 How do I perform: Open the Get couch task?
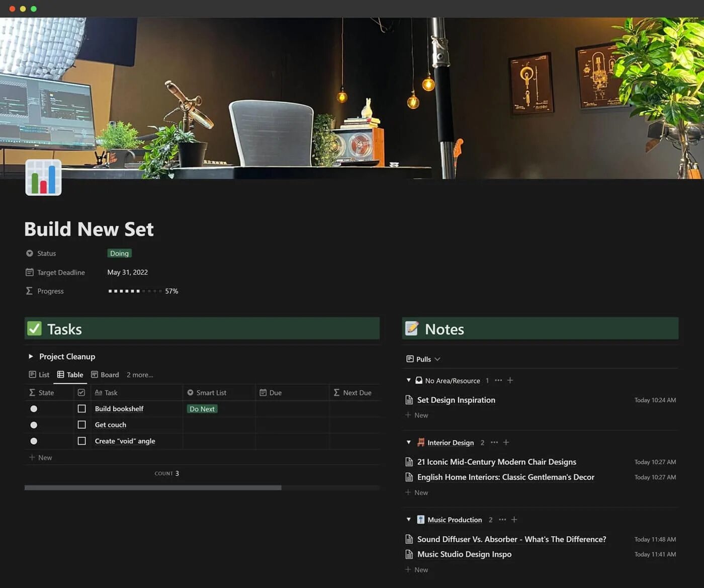click(111, 425)
